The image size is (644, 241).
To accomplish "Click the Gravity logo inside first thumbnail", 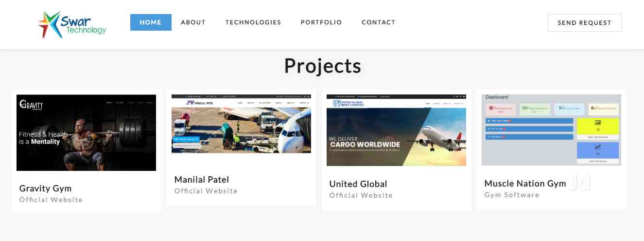I will pyautogui.click(x=31, y=105).
